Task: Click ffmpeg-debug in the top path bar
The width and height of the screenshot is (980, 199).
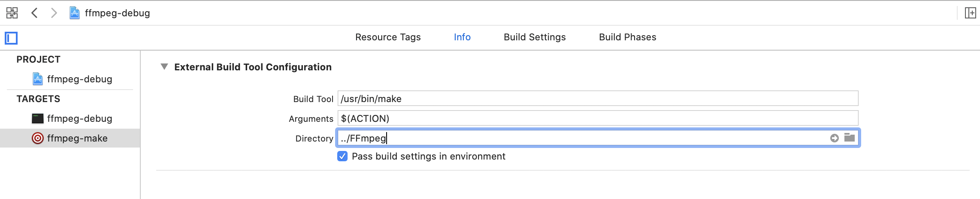Action: 117,13
